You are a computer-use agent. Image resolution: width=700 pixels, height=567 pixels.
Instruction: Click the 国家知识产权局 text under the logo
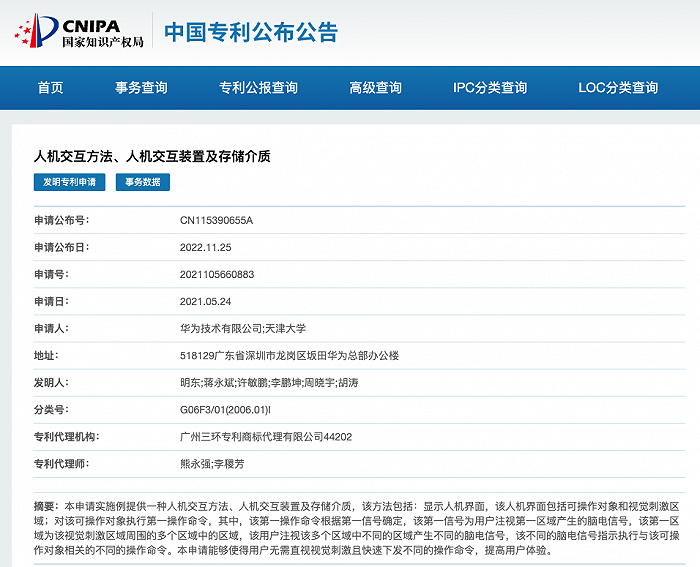[x=103, y=42]
